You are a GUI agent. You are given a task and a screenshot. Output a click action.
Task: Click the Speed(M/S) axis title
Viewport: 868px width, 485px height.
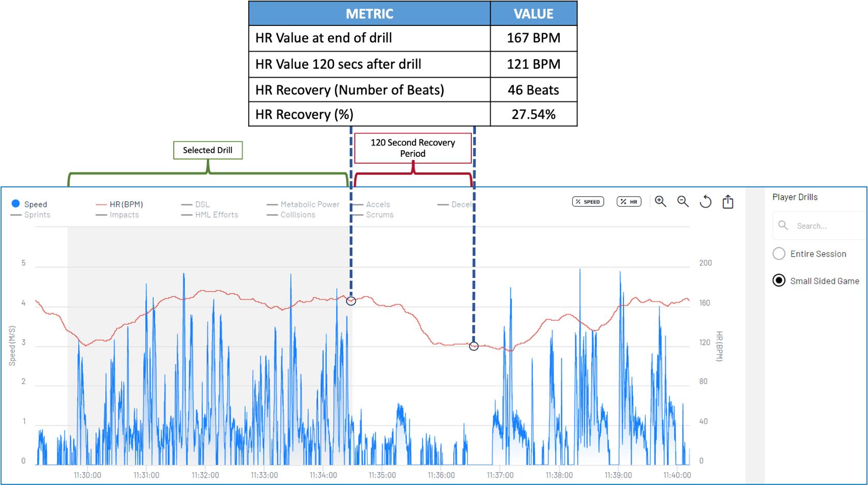coord(12,346)
